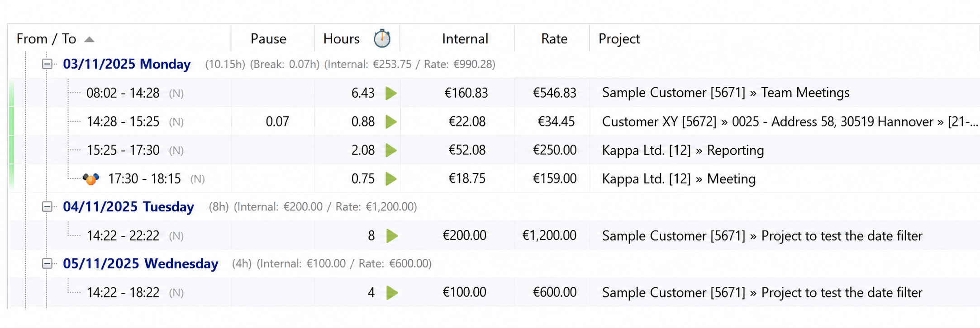Click play arrow on Kappa Ltd. Meeting row
Image resolution: width=980 pixels, height=328 pixels.
tap(391, 179)
